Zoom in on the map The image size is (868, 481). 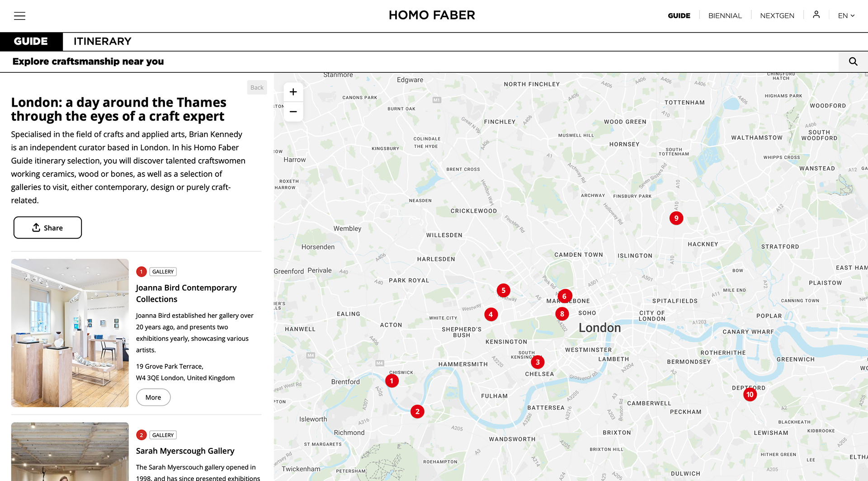click(x=293, y=92)
